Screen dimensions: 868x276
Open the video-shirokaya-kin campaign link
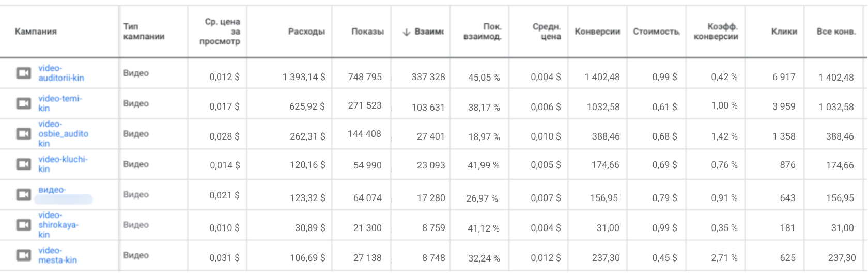58,225
